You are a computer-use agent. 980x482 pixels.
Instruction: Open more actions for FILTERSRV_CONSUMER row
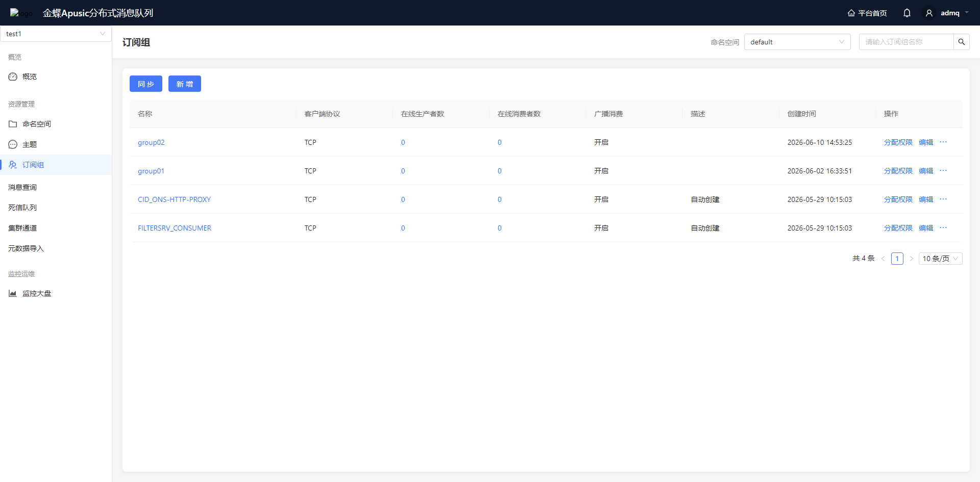pos(943,228)
